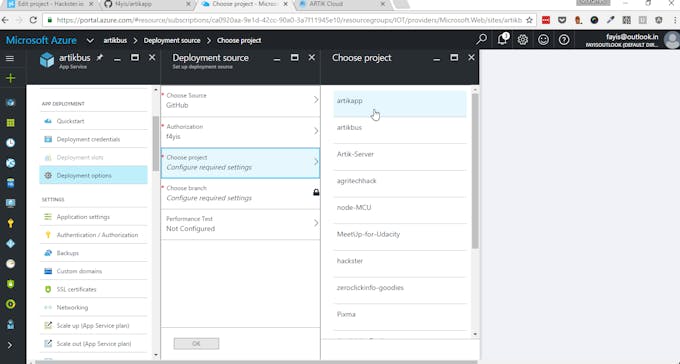
Task: Click the fayis@outlook.in account name
Action: 631,37
